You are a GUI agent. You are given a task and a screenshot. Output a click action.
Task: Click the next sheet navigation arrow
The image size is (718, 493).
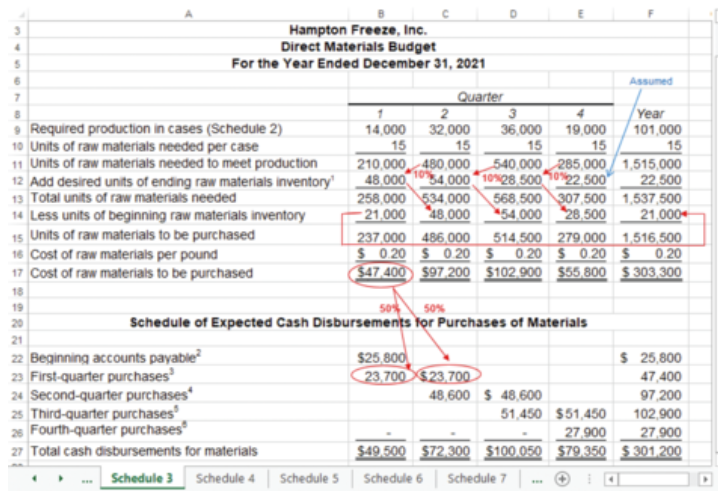pos(63,479)
